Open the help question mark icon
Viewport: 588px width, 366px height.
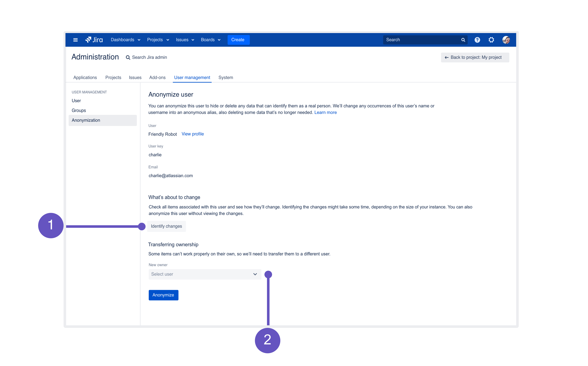click(x=477, y=40)
